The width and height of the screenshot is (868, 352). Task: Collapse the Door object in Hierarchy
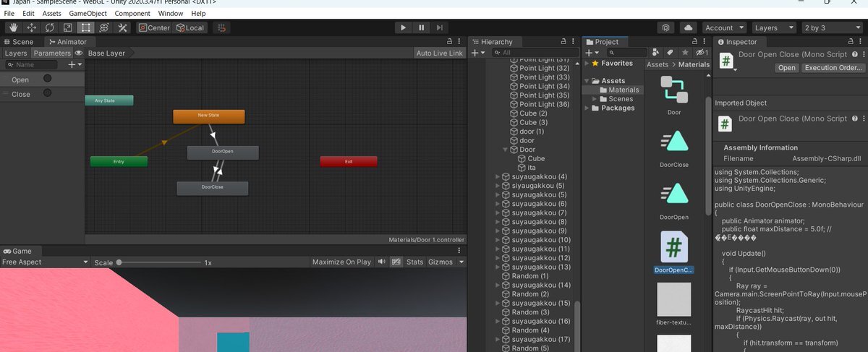point(506,150)
